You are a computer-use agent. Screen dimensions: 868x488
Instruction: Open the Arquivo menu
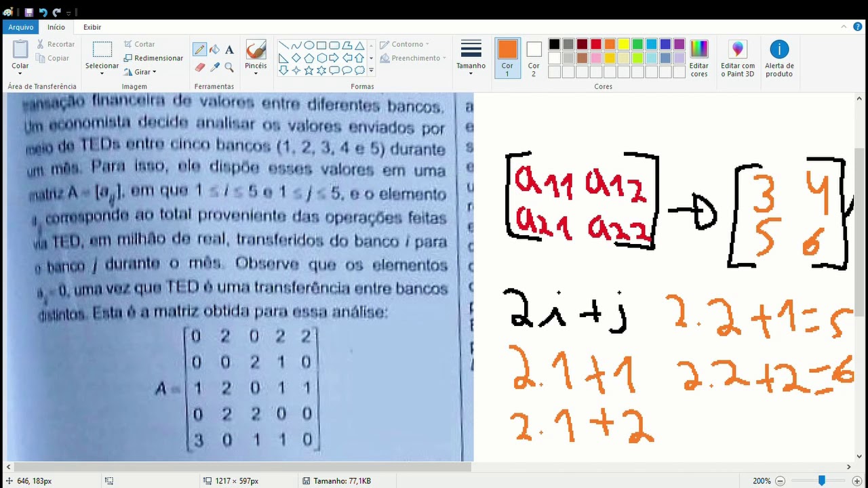point(21,27)
